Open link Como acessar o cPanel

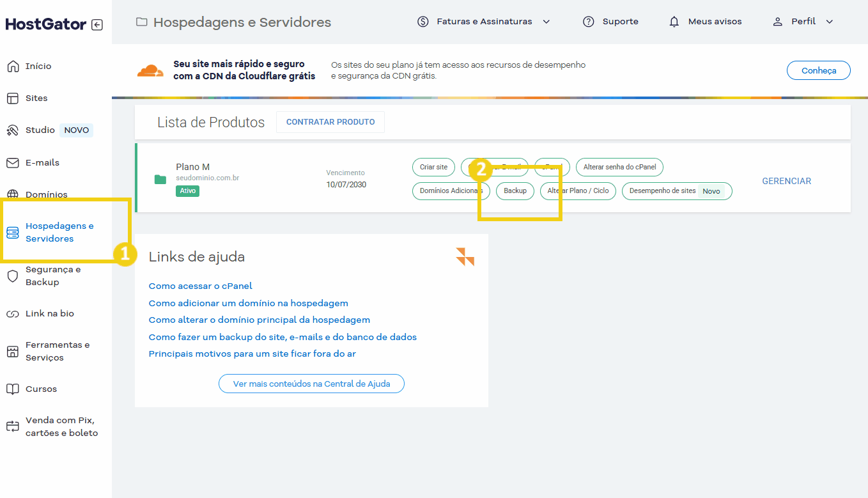click(201, 286)
